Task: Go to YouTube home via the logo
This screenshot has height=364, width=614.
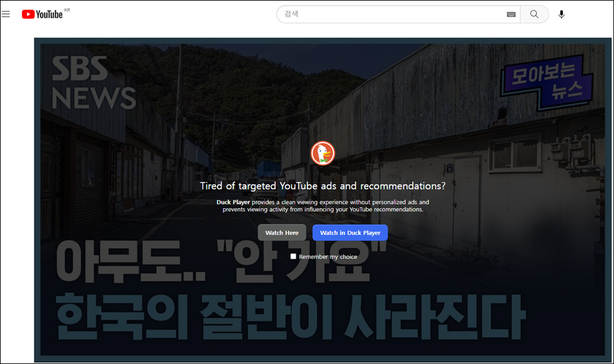Action: [42, 14]
